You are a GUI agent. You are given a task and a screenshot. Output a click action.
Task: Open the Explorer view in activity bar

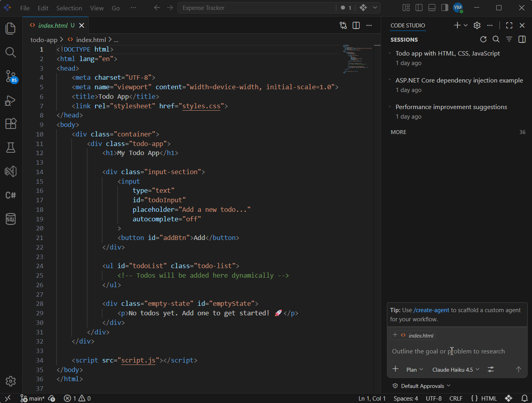coord(11,29)
